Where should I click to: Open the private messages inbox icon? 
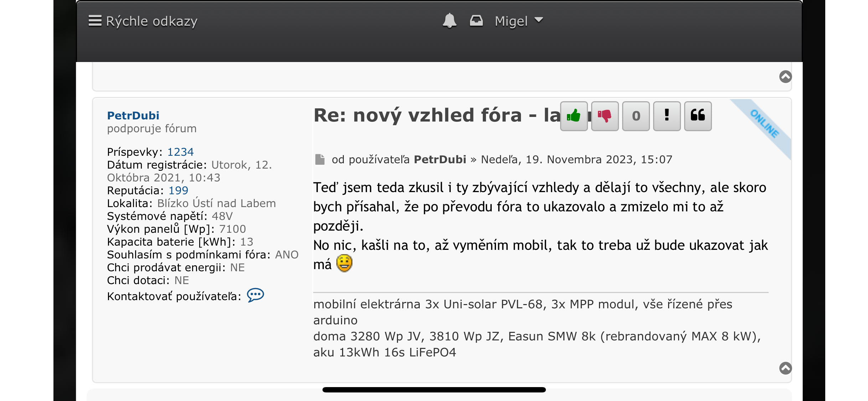tap(476, 21)
